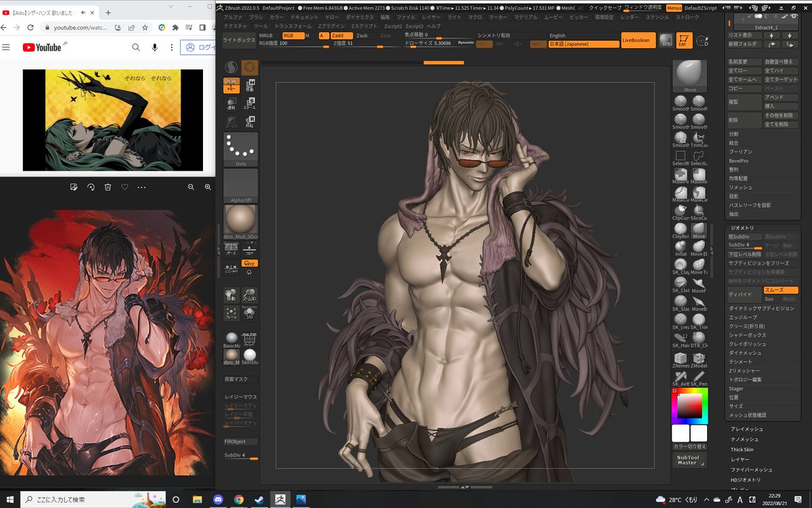Open the Alpha Off selector
The width and height of the screenshot is (812, 508).
pyautogui.click(x=240, y=186)
